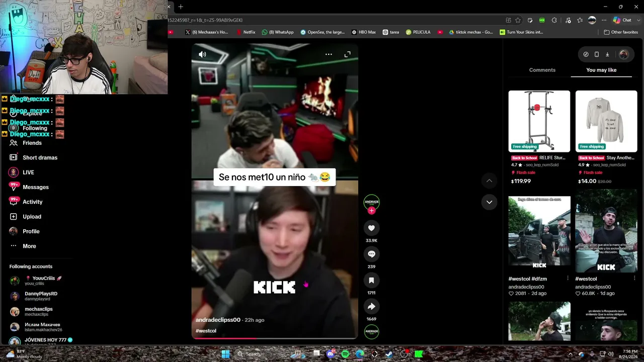Go to the next video arrow
Screen dimensions: 644x362
489,202
